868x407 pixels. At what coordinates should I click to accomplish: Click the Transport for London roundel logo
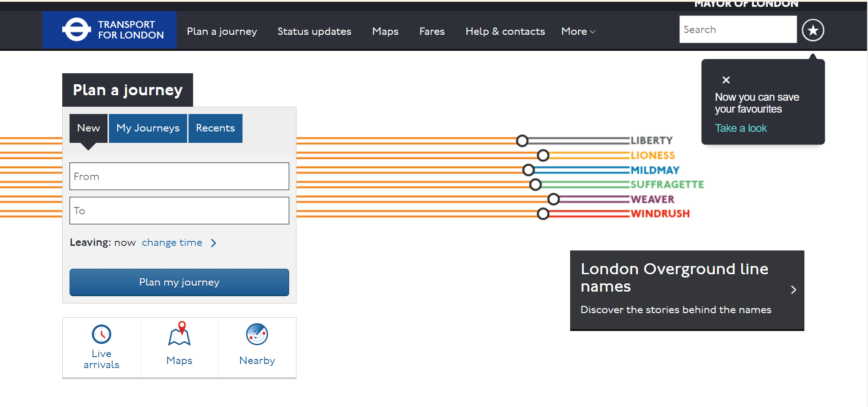tap(76, 30)
